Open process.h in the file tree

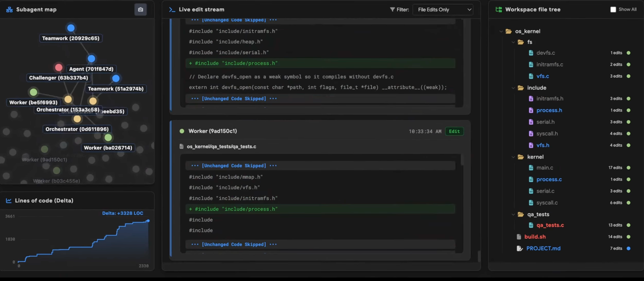549,110
